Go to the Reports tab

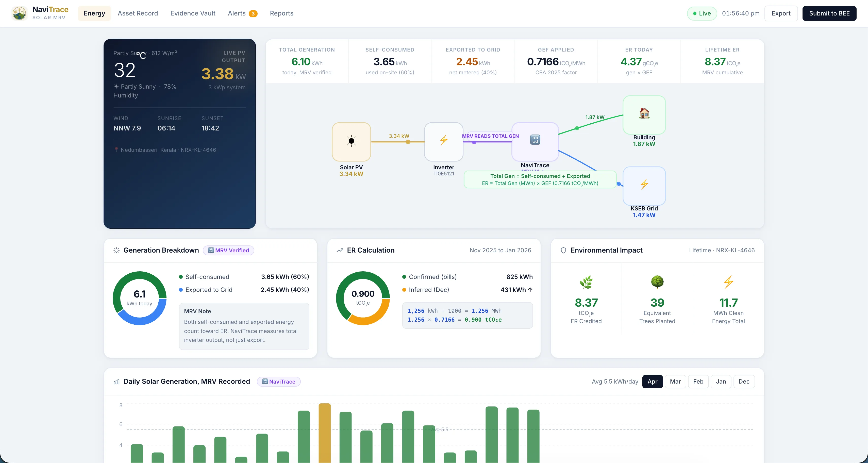(x=281, y=13)
